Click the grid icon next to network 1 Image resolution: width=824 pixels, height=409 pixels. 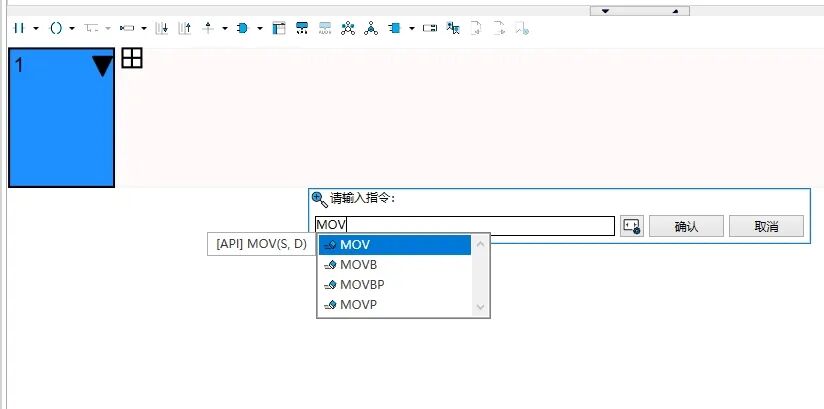[132, 58]
